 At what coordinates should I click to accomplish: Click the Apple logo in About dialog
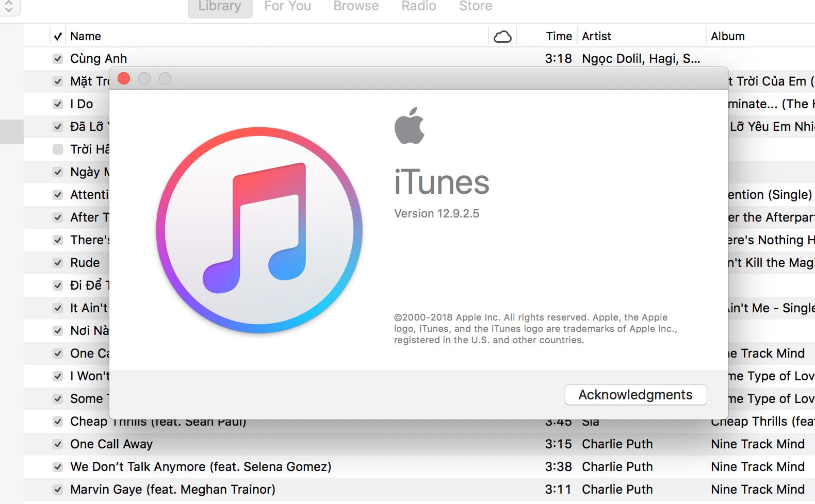point(410,126)
